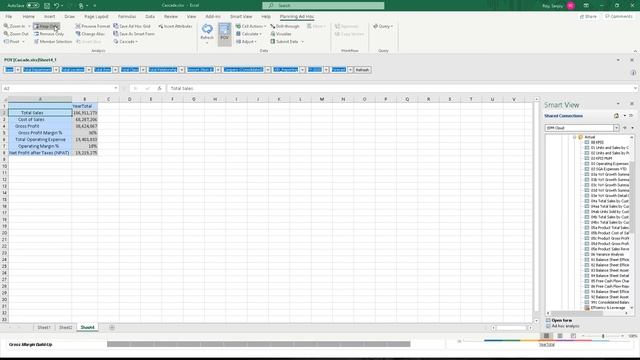Image resolution: width=640 pixels, height=360 pixels.
Task: Click the user account avatar
Action: [571, 6]
